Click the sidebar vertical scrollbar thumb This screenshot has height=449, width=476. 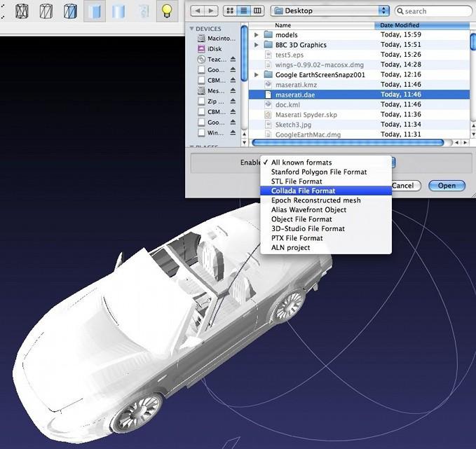click(244, 54)
